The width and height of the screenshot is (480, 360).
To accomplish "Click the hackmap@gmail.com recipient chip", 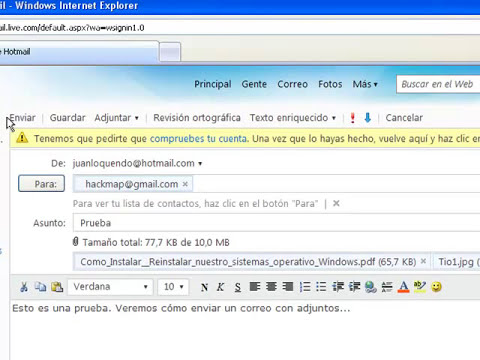I will coord(132,184).
